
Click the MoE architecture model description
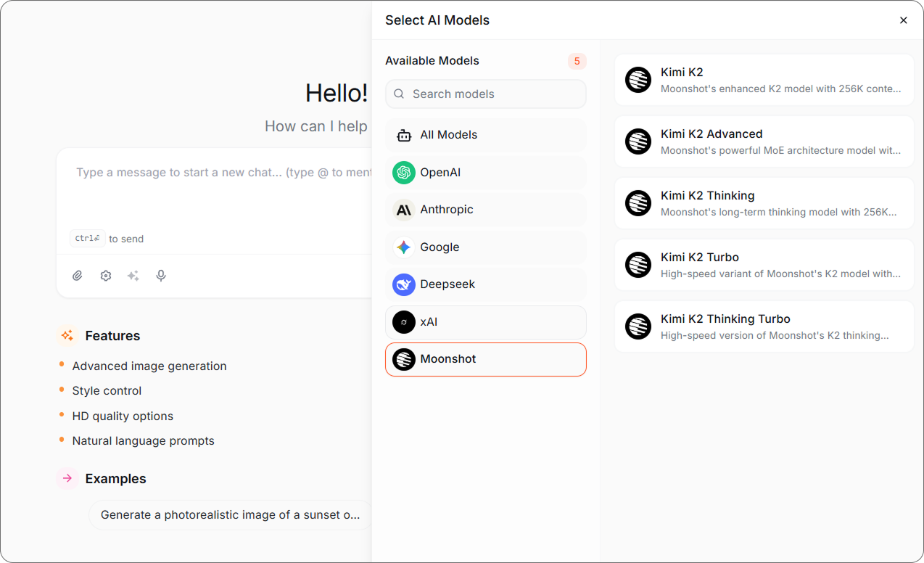(x=781, y=150)
